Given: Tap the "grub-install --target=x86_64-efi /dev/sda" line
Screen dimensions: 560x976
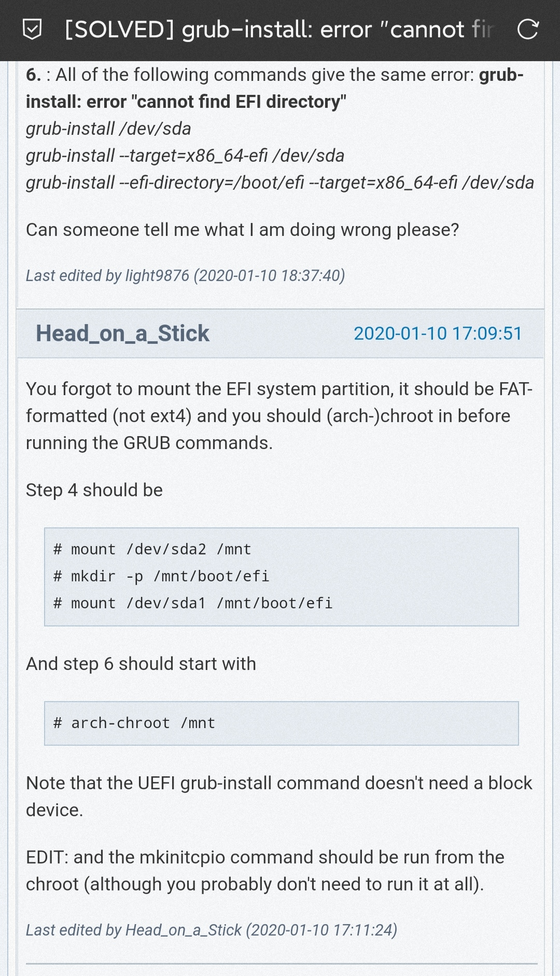Looking at the screenshot, I should tap(185, 156).
